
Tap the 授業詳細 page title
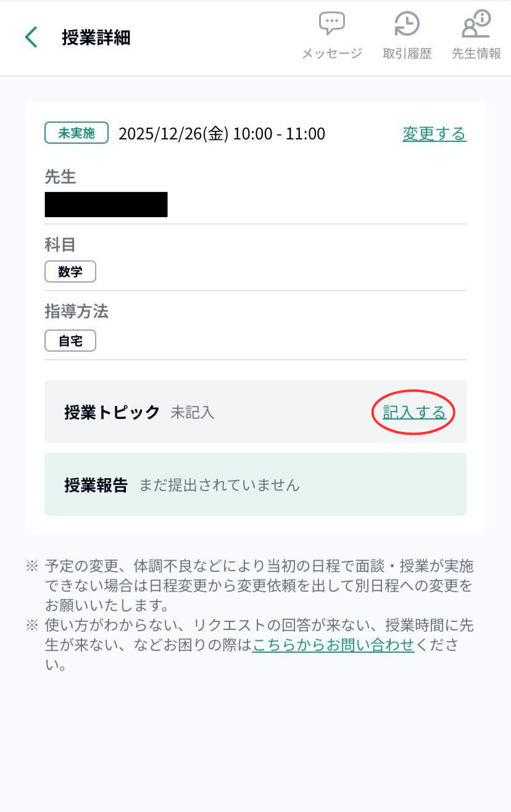(96, 38)
